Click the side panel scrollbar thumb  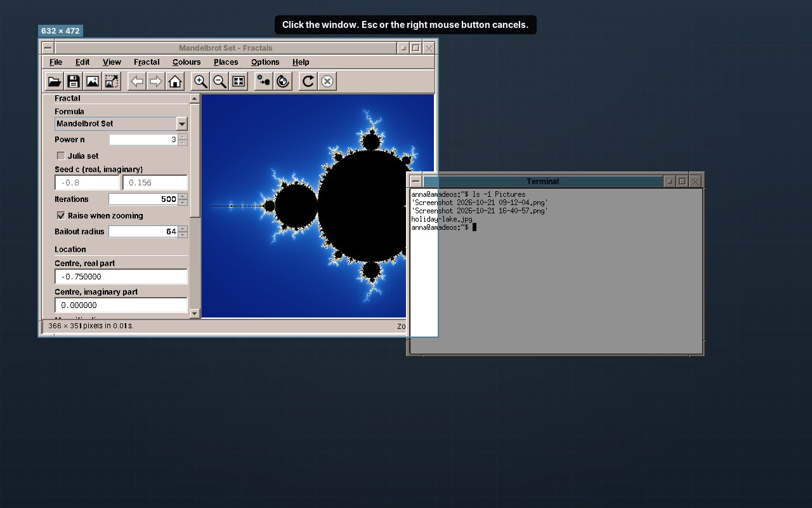[195, 161]
